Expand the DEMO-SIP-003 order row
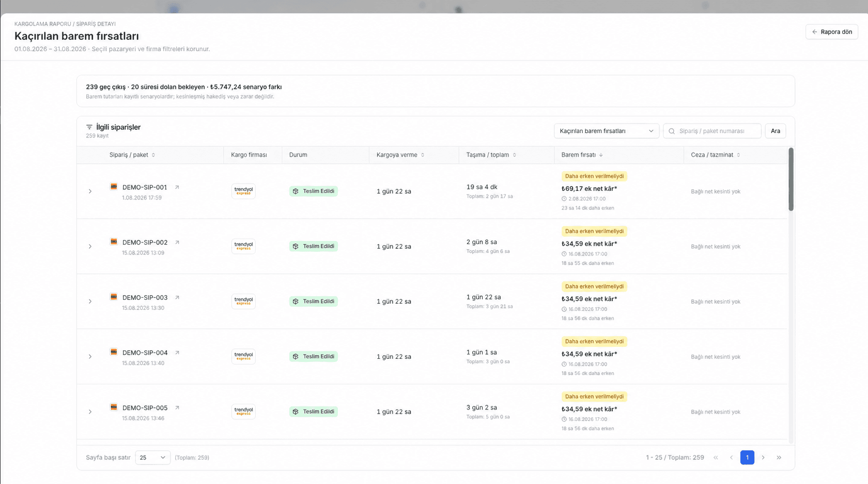 click(x=90, y=301)
